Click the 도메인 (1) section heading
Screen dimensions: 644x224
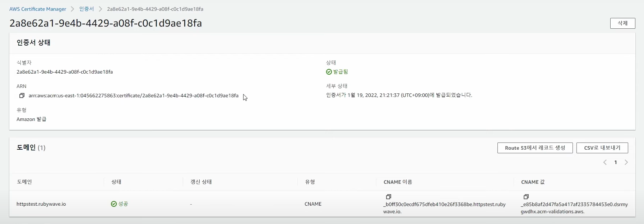click(31, 148)
